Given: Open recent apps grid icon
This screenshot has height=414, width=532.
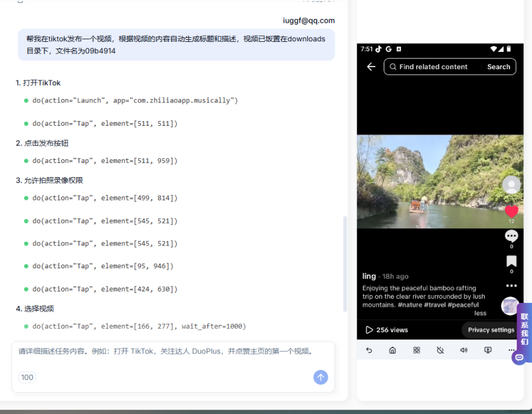Looking at the screenshot, I should pos(416,350).
